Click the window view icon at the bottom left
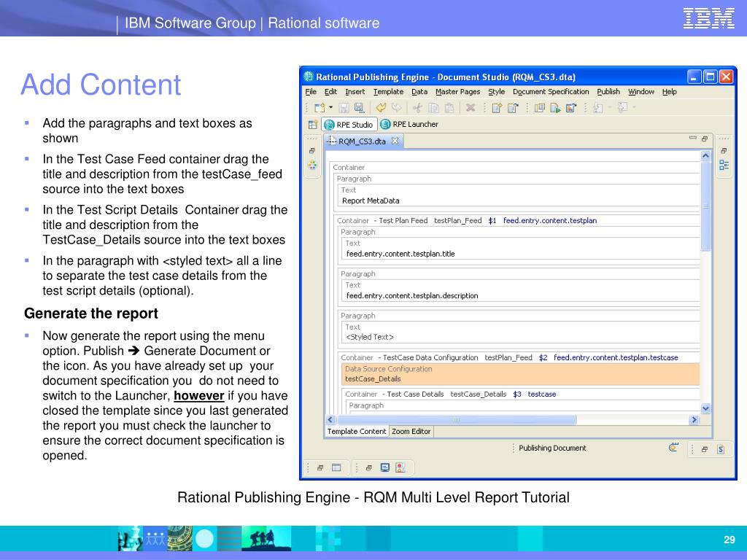The image size is (747, 560). click(x=336, y=467)
